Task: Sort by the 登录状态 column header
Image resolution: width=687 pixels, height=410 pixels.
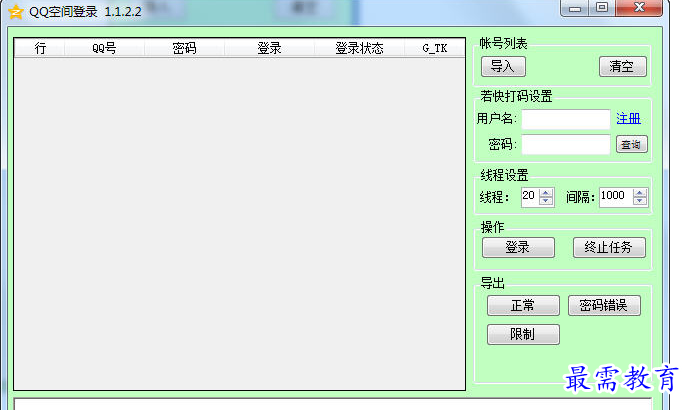Action: (x=359, y=48)
